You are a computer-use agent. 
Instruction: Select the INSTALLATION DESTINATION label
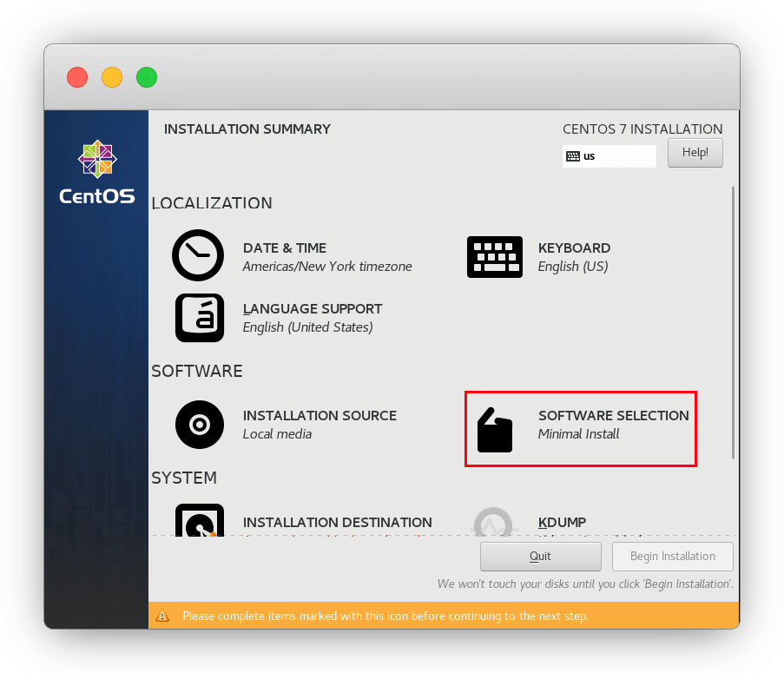pos(337,523)
